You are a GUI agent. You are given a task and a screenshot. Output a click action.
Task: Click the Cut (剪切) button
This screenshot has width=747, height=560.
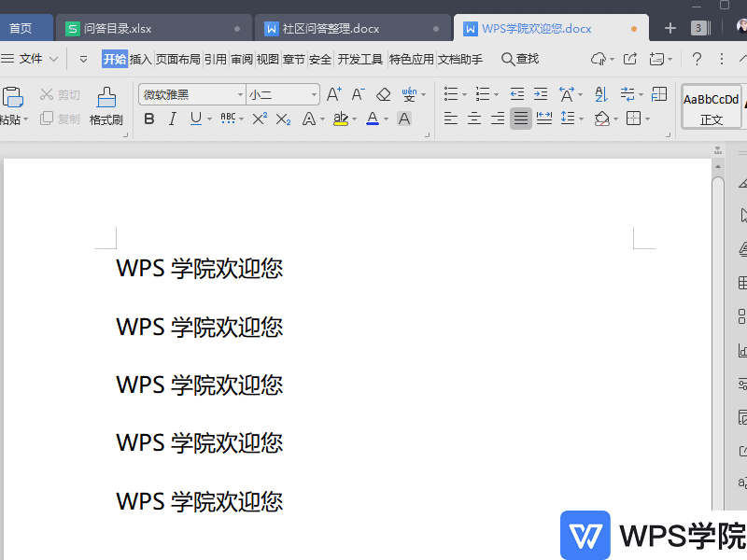60,94
